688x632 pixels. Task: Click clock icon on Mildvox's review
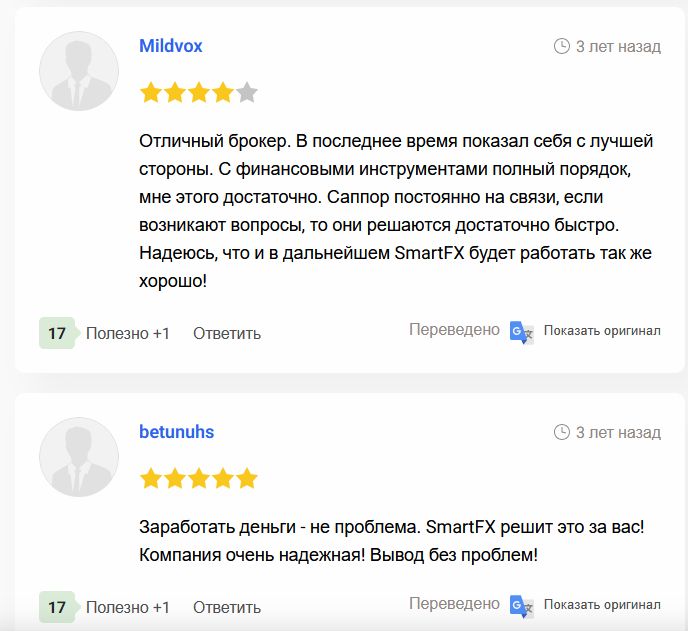561,46
